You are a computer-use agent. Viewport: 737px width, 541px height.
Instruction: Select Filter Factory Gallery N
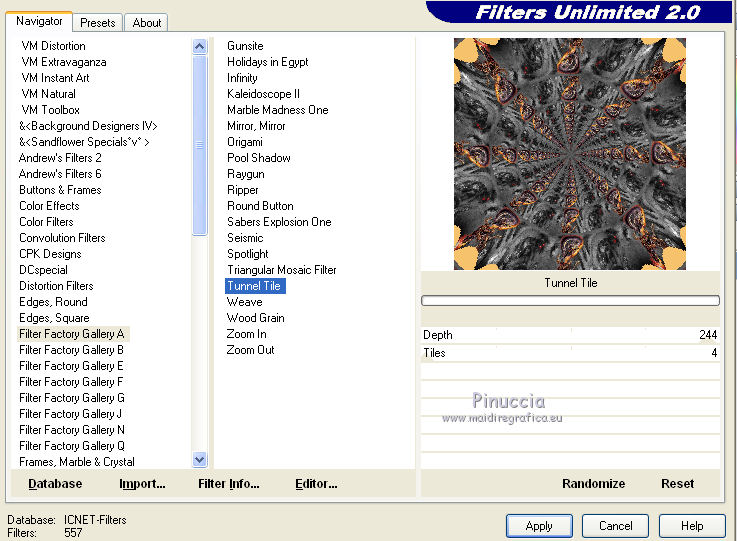[72, 430]
